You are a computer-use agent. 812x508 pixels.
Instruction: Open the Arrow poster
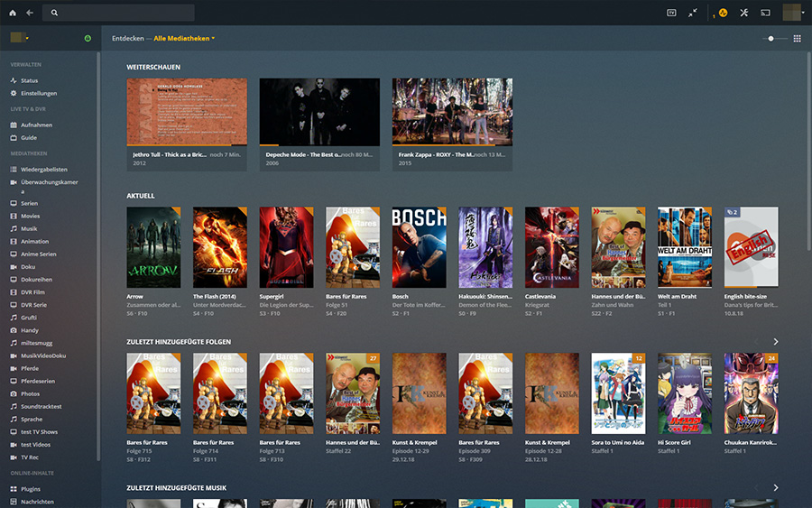[153, 247]
